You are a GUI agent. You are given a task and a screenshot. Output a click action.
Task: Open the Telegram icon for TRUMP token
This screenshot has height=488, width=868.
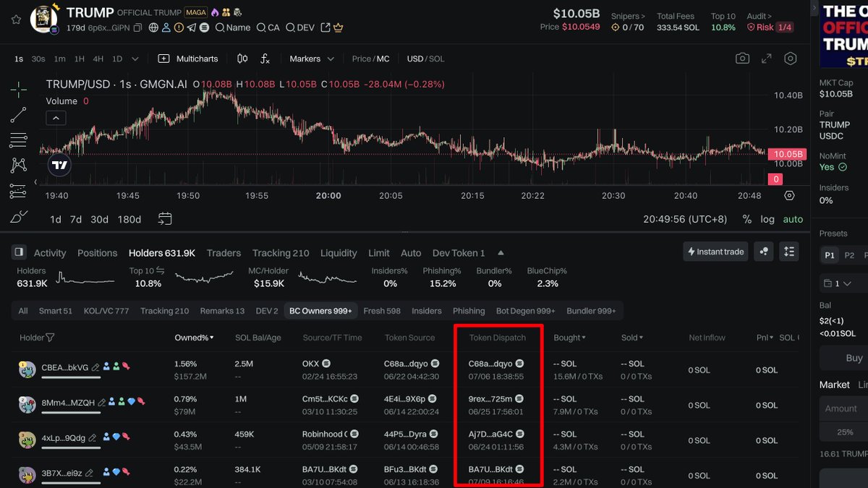point(190,27)
